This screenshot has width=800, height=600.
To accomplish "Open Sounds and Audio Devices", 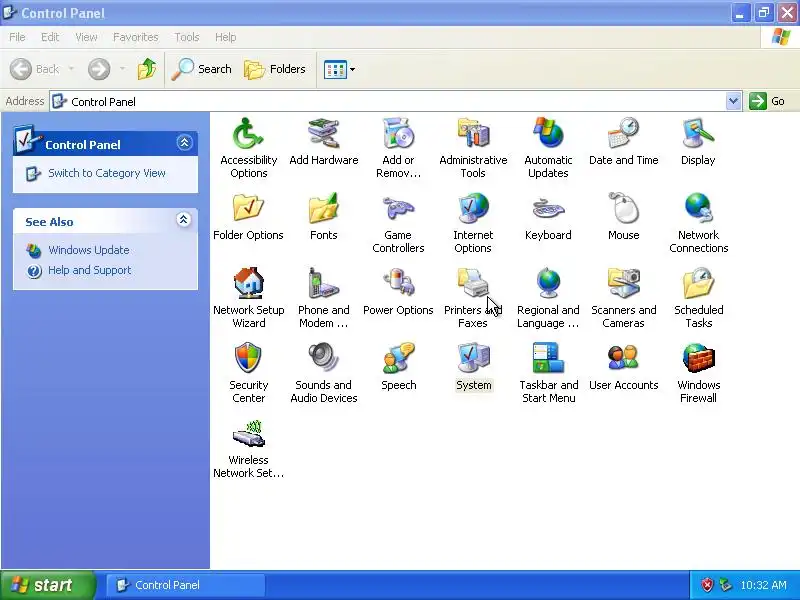I will 323,373.
